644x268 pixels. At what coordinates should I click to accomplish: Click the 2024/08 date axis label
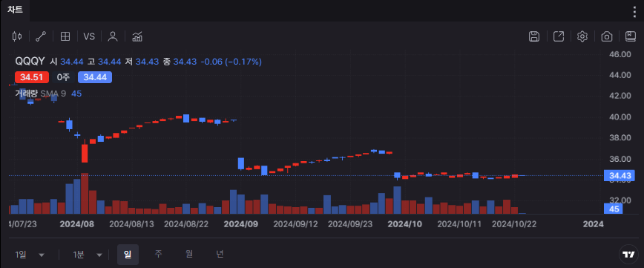[77, 224]
